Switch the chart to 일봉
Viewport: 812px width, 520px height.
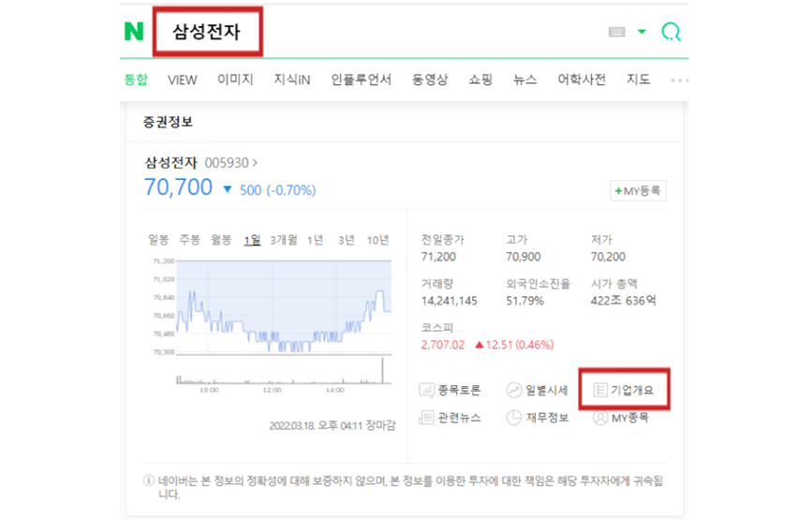pyautogui.click(x=158, y=240)
